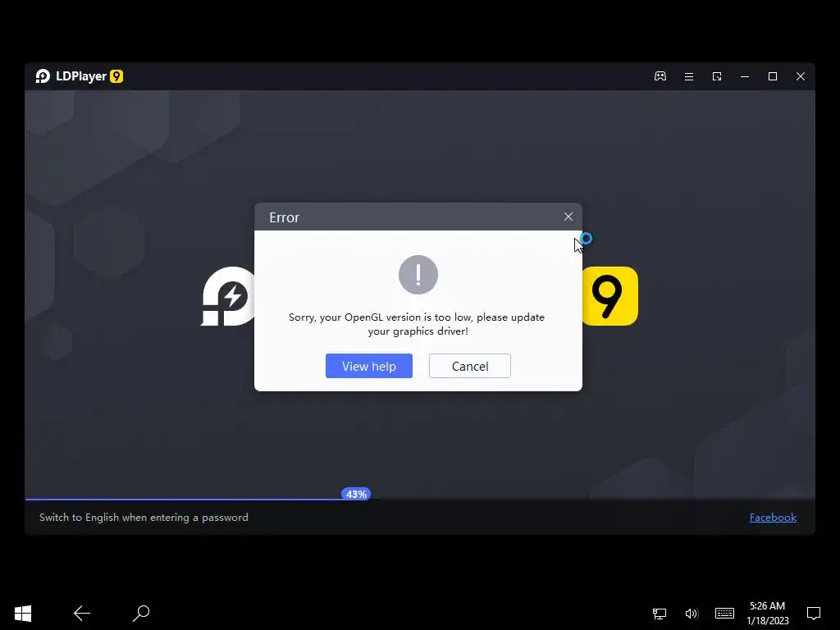Click the window resize mode icon
The height and width of the screenshot is (630, 840).
(x=717, y=76)
